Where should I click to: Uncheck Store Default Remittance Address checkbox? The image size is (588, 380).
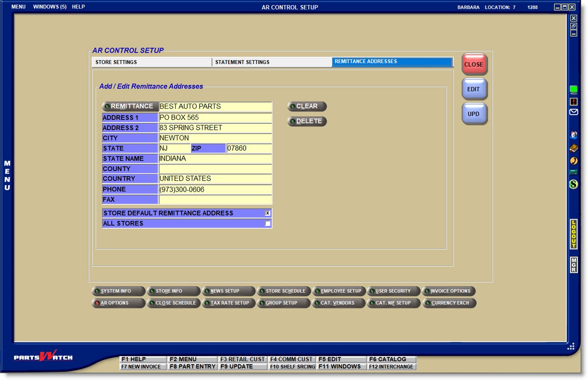pyautogui.click(x=268, y=213)
